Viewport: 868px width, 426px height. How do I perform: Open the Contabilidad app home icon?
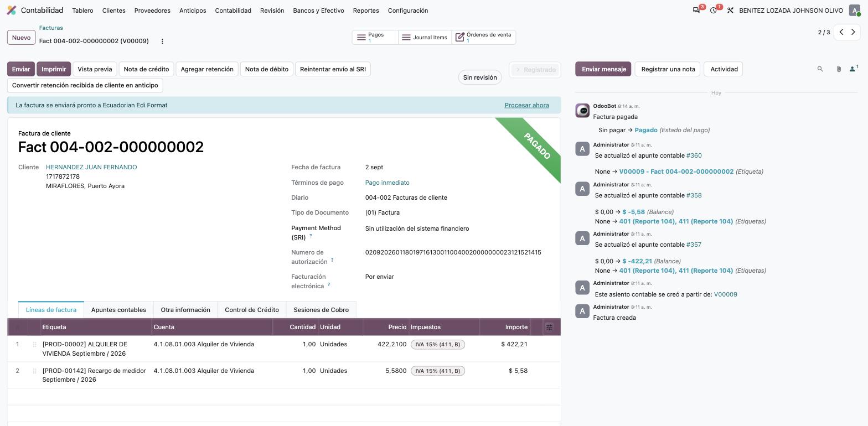point(11,11)
